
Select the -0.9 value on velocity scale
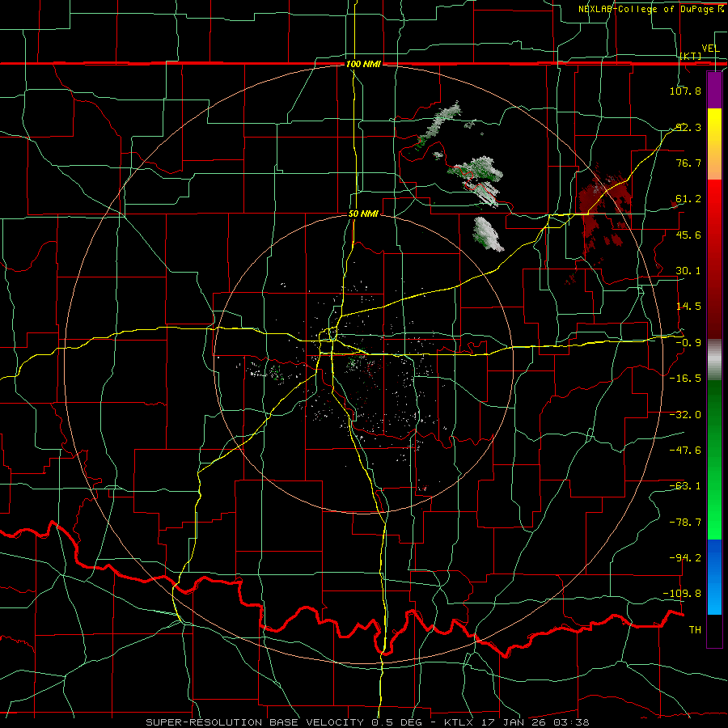click(x=688, y=343)
